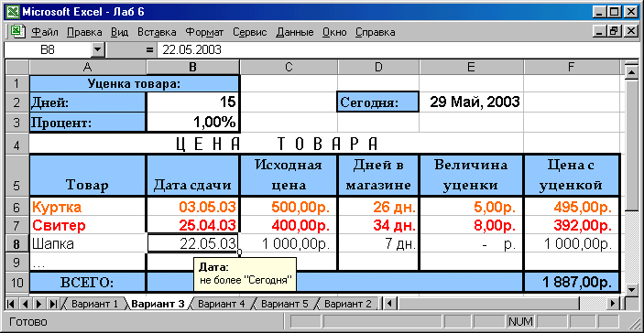Select the Сегодня: label cell
This screenshot has width=644, height=333.
(378, 102)
